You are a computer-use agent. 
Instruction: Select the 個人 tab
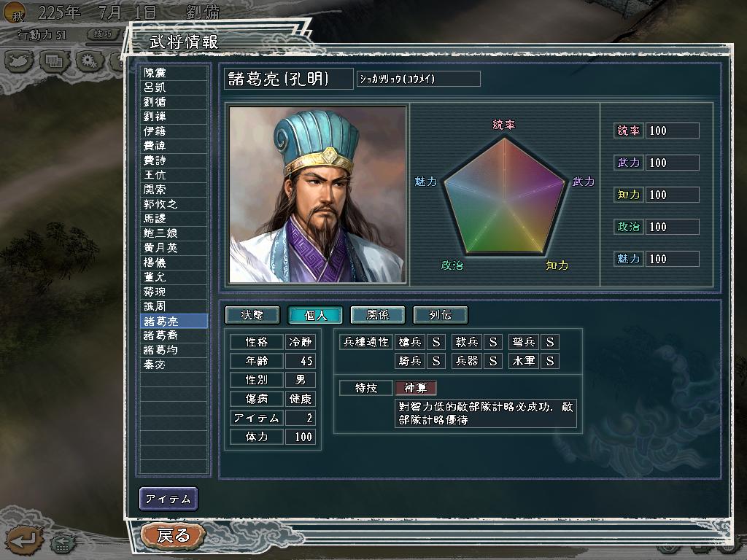315,315
